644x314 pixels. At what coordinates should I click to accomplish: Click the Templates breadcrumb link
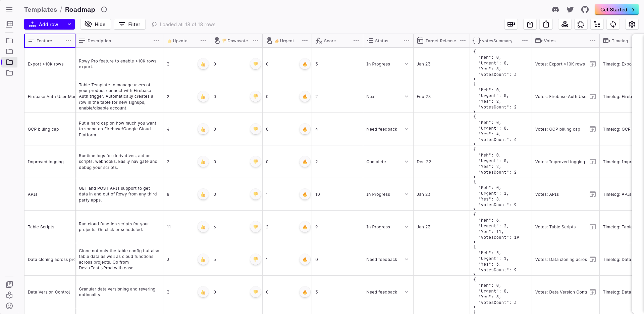[x=40, y=9]
